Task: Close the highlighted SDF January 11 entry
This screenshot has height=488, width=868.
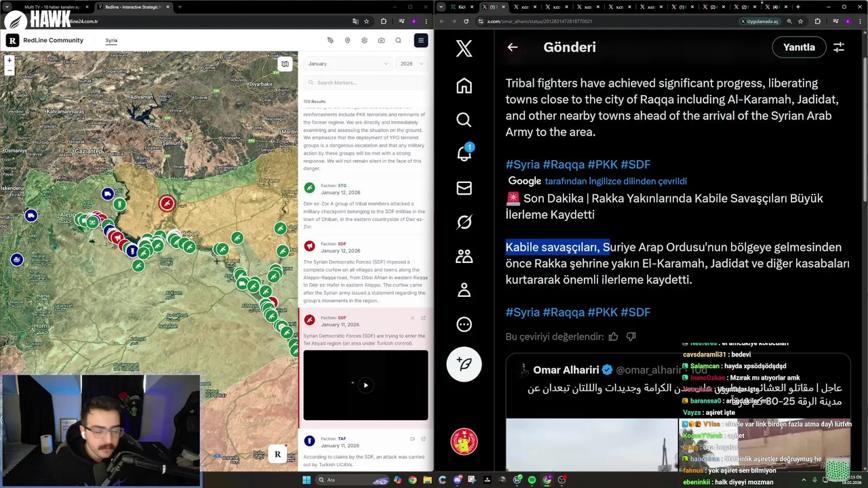Action: pos(412,318)
